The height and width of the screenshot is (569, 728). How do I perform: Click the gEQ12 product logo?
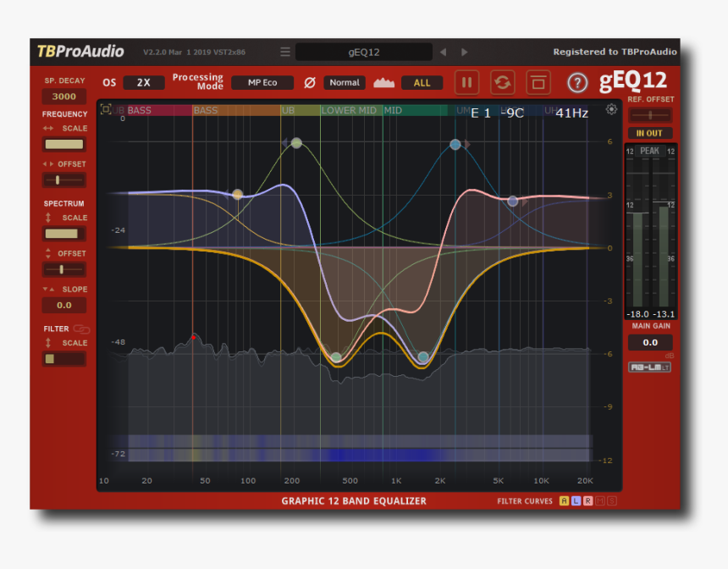click(633, 80)
